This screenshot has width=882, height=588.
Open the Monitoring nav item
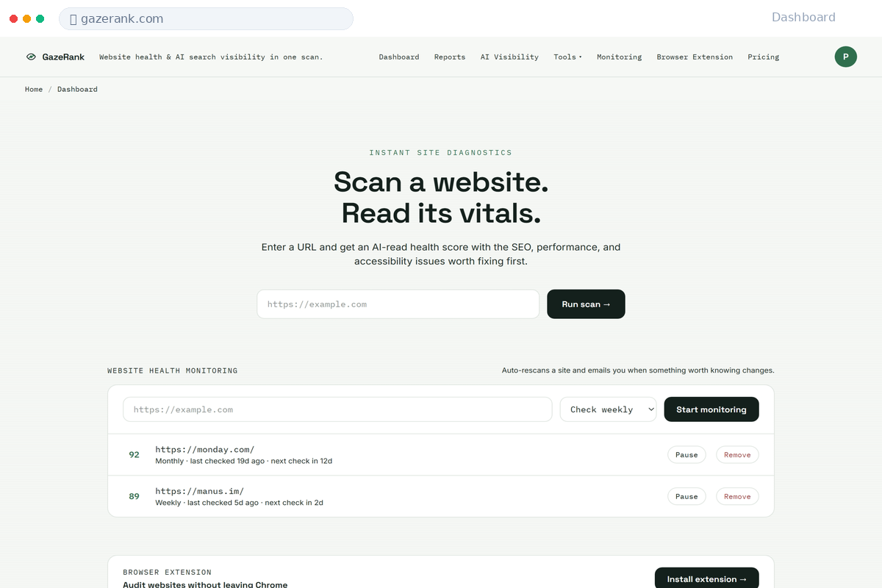(619, 57)
